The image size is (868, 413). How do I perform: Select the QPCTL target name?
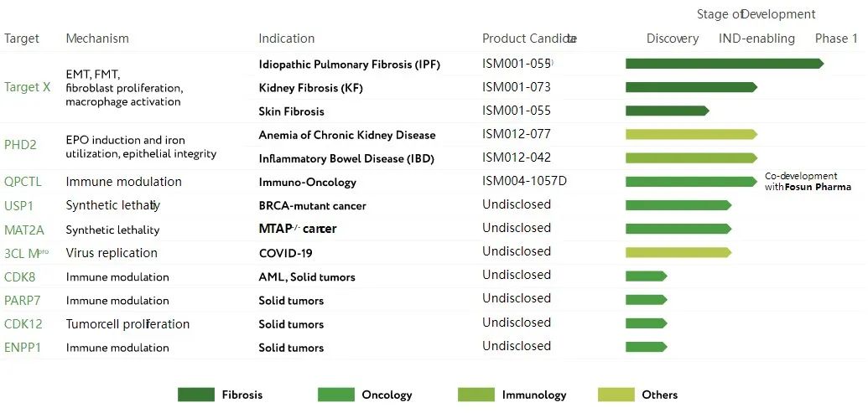click(x=23, y=182)
